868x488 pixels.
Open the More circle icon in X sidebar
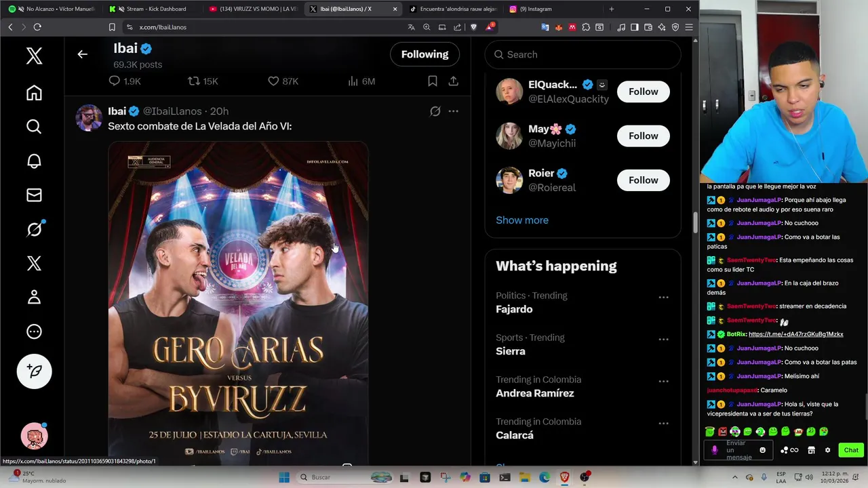click(x=34, y=331)
